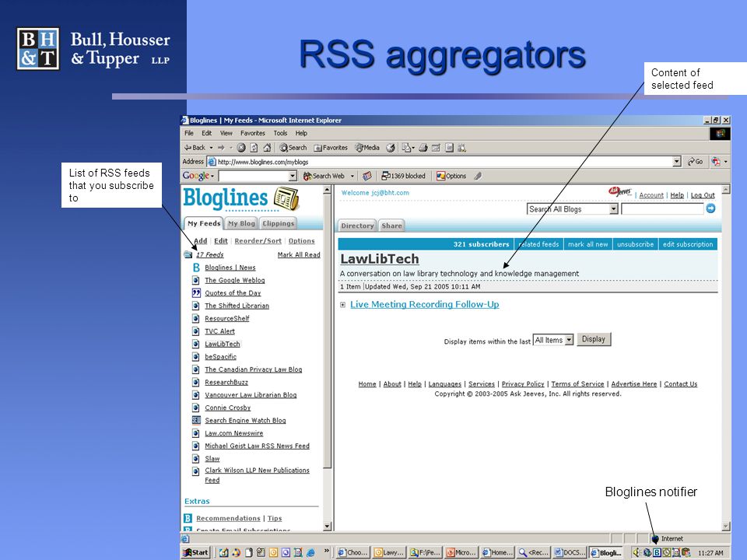Open the Search Web dropdown arrow

(x=352, y=176)
